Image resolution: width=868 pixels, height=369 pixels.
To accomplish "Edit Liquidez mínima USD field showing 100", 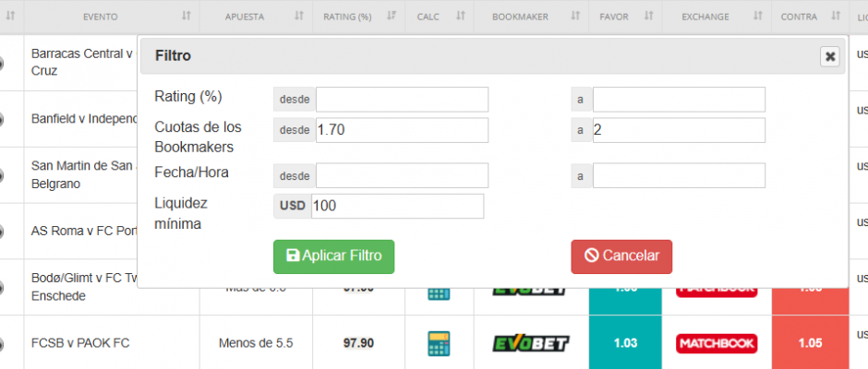I will [x=397, y=206].
